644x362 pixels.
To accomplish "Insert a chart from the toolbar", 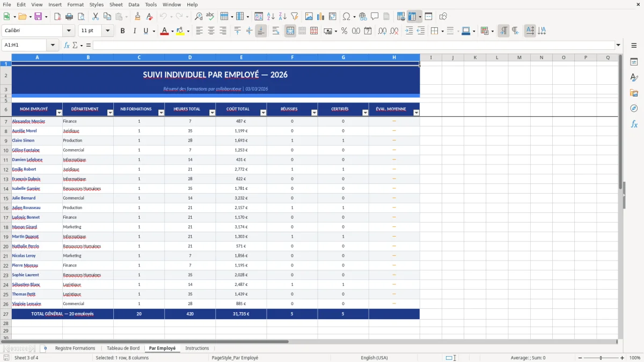I will click(320, 16).
